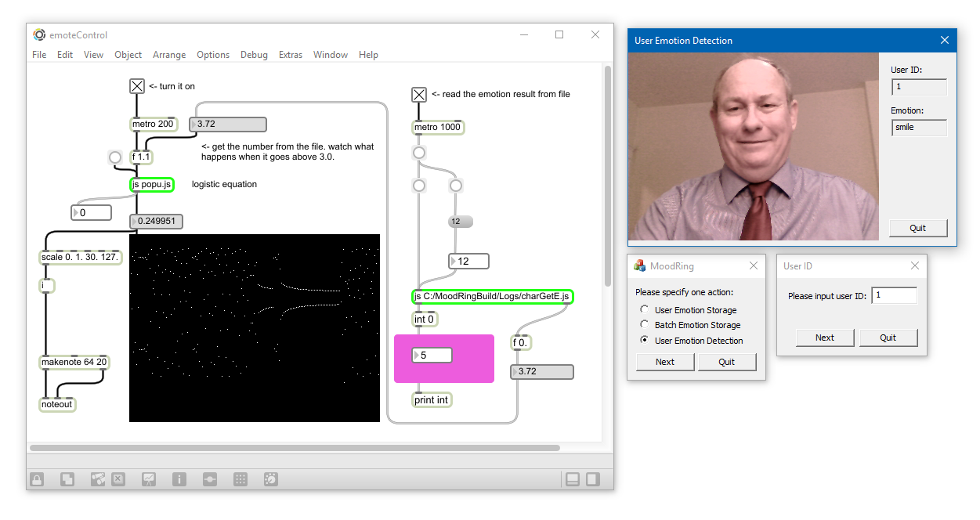The image size is (980, 520).
Task: Open the inspector info icon
Action: click(179, 479)
